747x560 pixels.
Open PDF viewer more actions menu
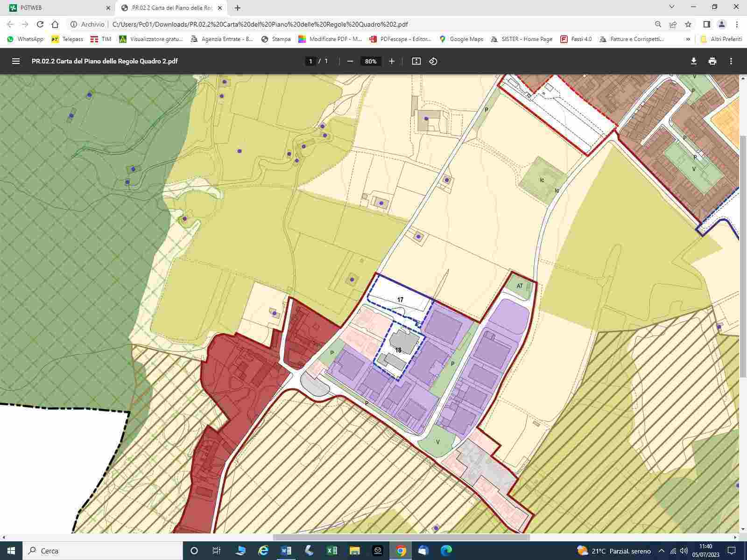731,61
